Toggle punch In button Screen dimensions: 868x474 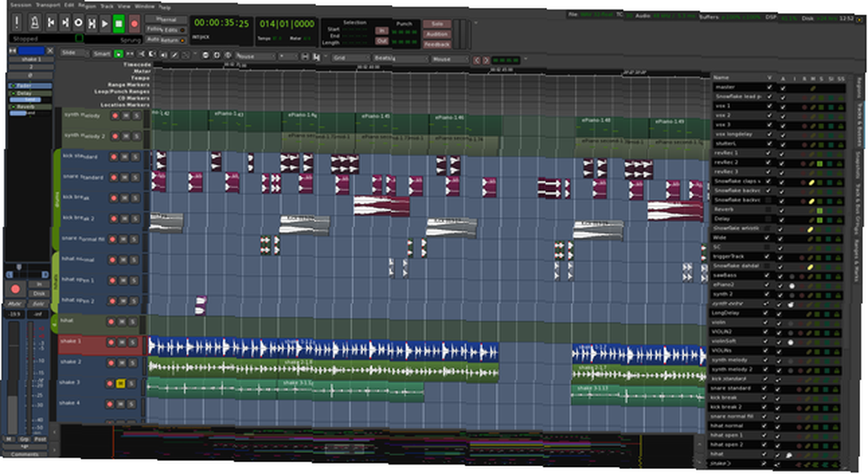coord(381,30)
